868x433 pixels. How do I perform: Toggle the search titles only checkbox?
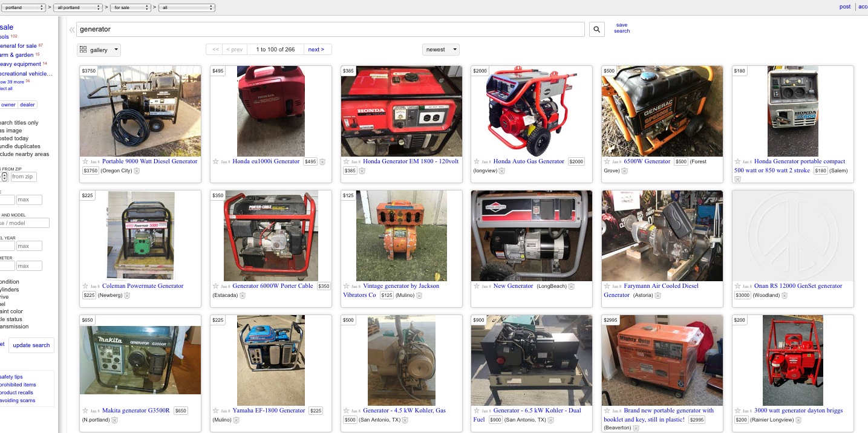19,123
